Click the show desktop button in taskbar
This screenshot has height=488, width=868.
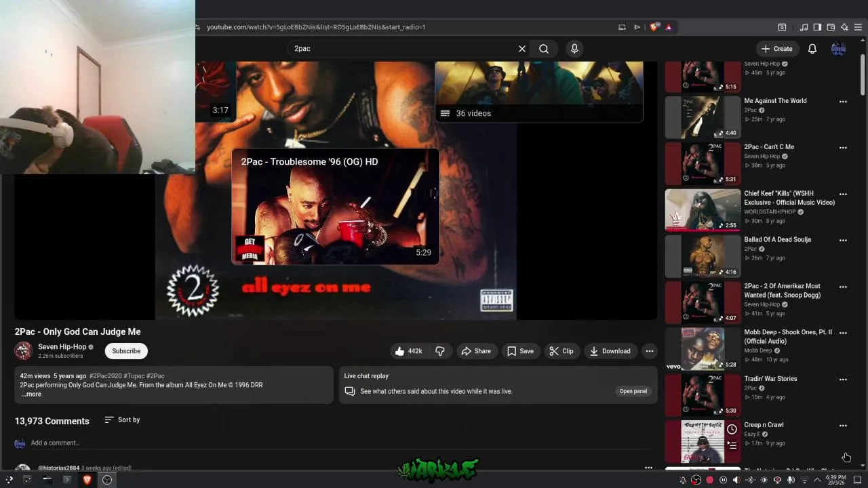857,480
